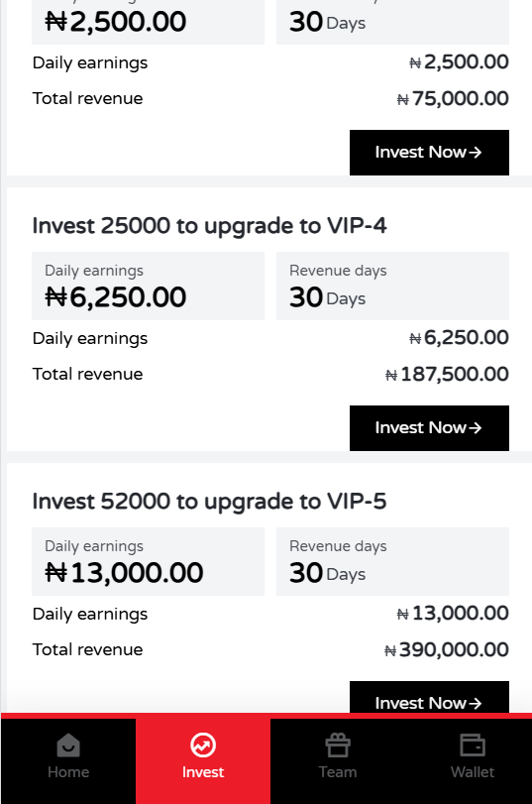Select the 'Invest 52000 to upgrade to VIP-5' heading
The image size is (532, 804).
point(209,502)
